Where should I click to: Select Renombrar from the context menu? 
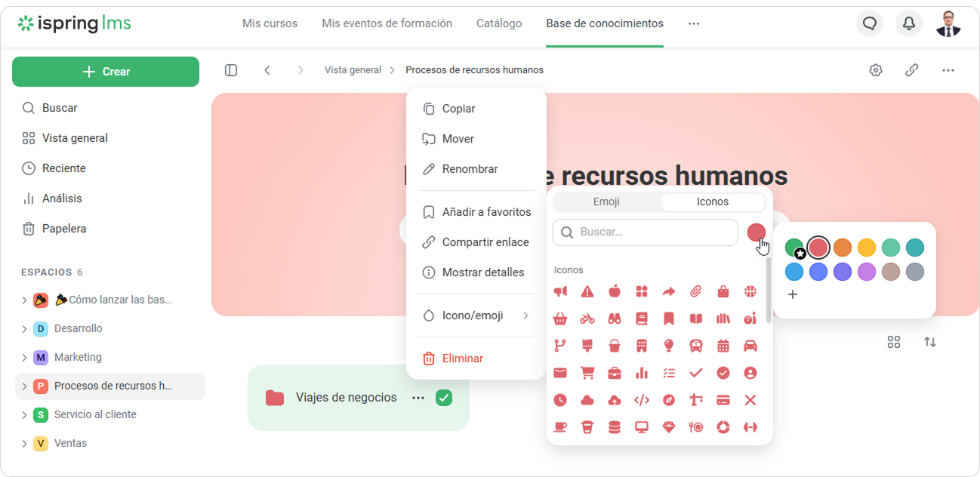coord(470,169)
